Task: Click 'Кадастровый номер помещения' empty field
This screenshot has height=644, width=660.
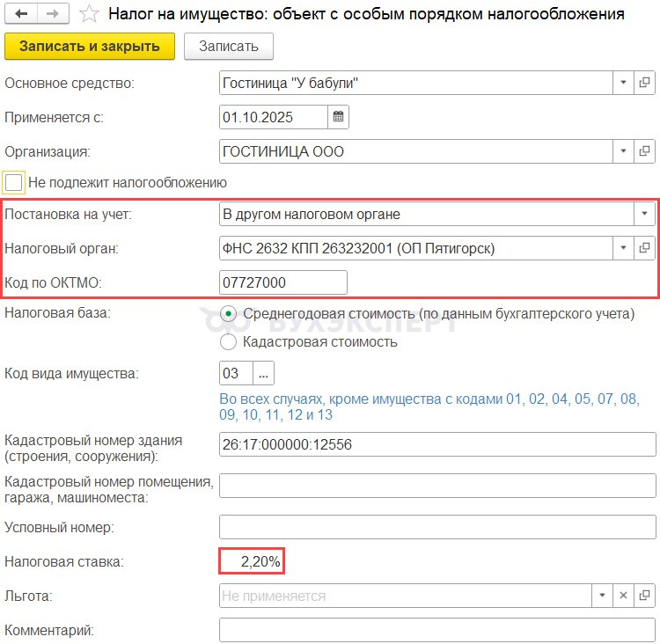Action: point(437,486)
